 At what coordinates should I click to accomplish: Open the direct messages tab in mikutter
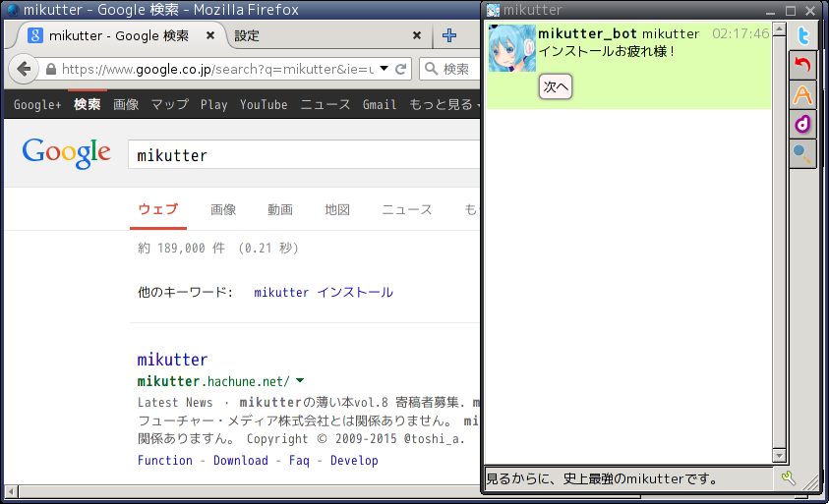coord(802,125)
